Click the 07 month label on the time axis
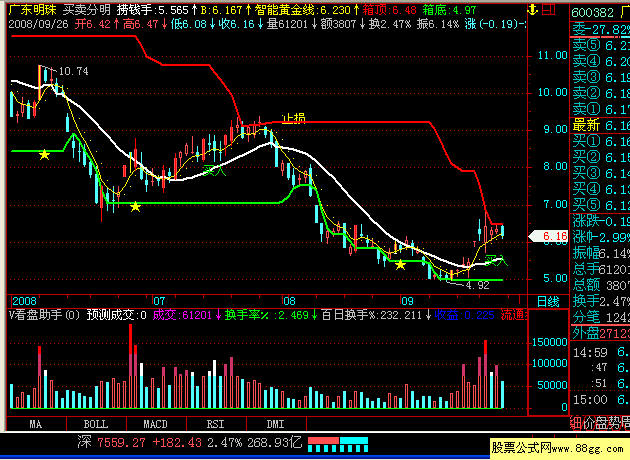630x460 pixels. [x=159, y=301]
